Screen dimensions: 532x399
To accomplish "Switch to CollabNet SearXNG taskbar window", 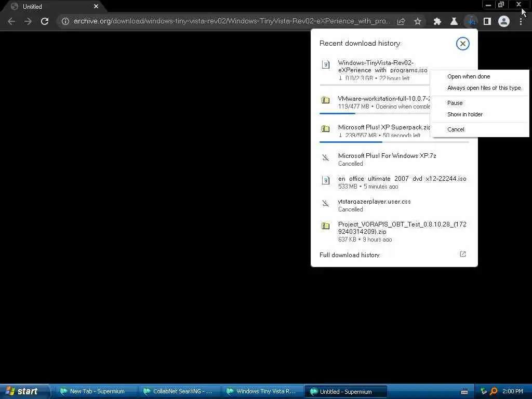I will (x=179, y=391).
